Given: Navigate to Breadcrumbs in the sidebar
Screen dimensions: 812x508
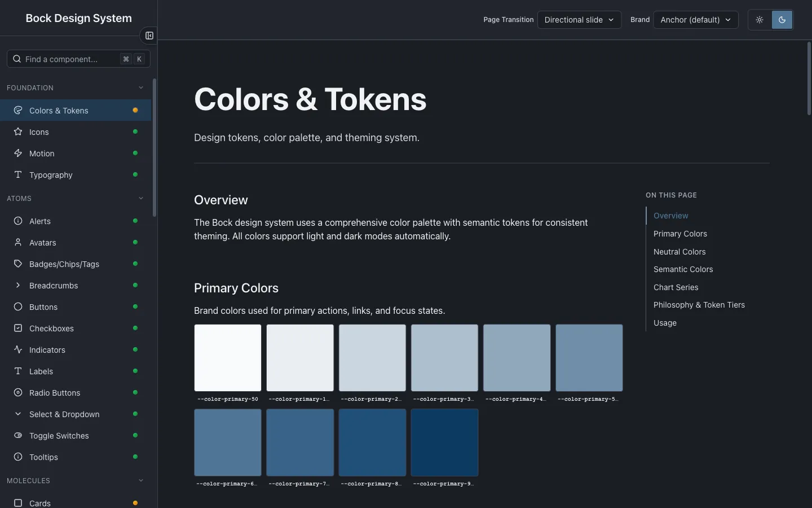Looking at the screenshot, I should [76, 285].
